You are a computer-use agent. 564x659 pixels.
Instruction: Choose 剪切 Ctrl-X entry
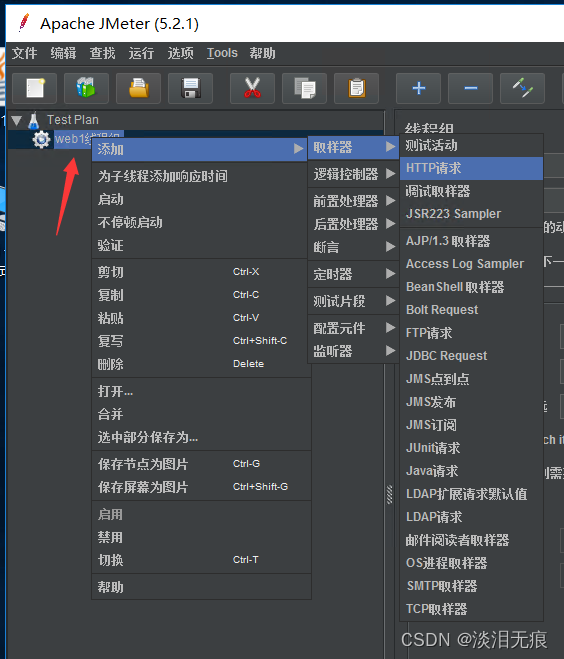pyautogui.click(x=200, y=272)
